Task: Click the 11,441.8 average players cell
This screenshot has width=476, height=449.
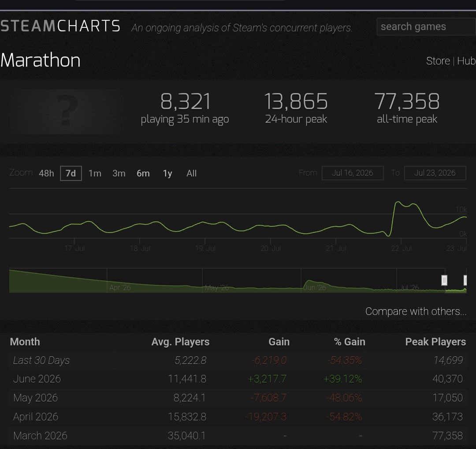Action: 187,379
